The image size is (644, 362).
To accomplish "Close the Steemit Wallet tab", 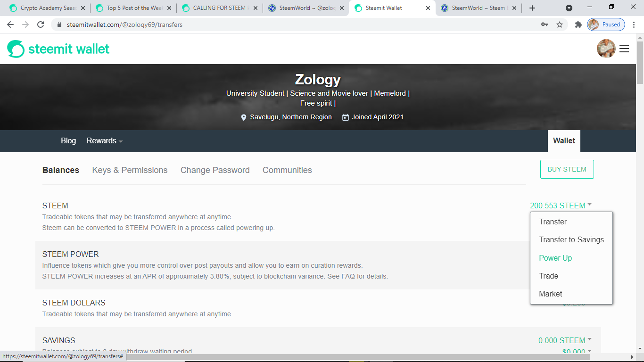I will coord(428,8).
